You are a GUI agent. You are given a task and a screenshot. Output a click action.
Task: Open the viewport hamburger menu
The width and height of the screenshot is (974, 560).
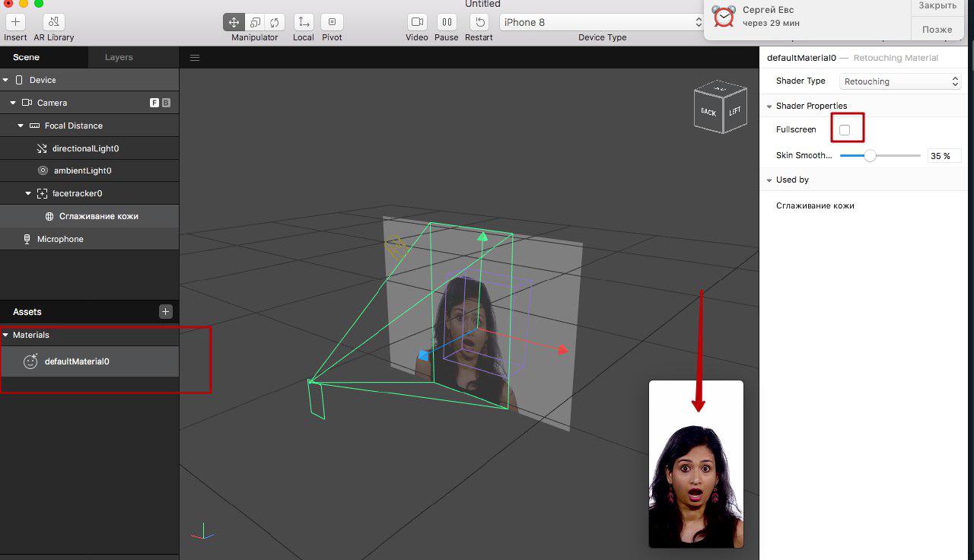click(x=195, y=58)
